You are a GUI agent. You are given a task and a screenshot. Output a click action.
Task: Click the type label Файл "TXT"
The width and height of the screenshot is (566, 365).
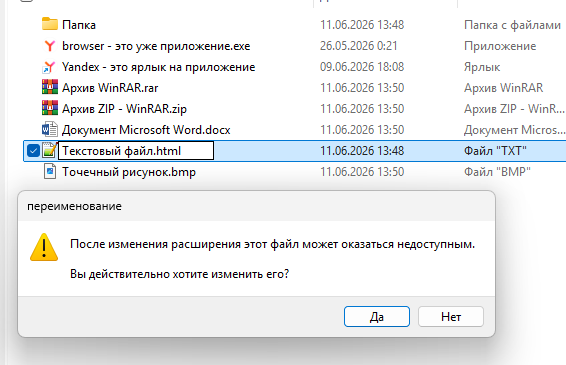pos(495,151)
